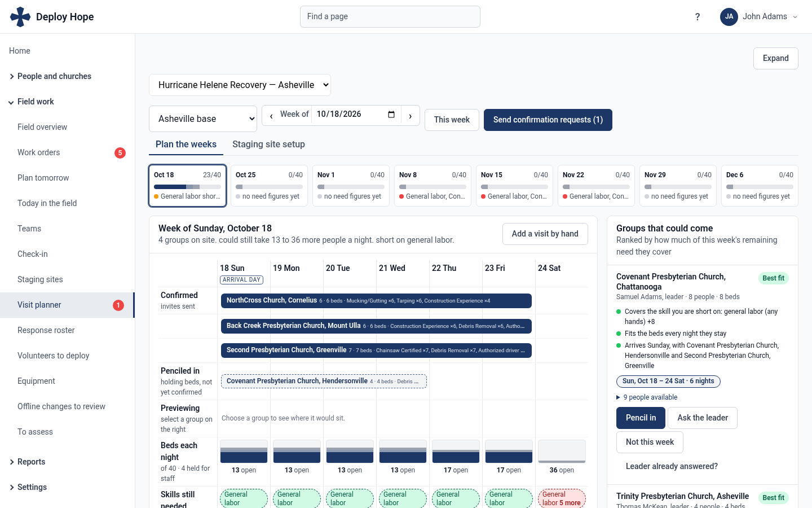Switch to the Staging site setup tab
This screenshot has width=812, height=508.
tap(268, 144)
